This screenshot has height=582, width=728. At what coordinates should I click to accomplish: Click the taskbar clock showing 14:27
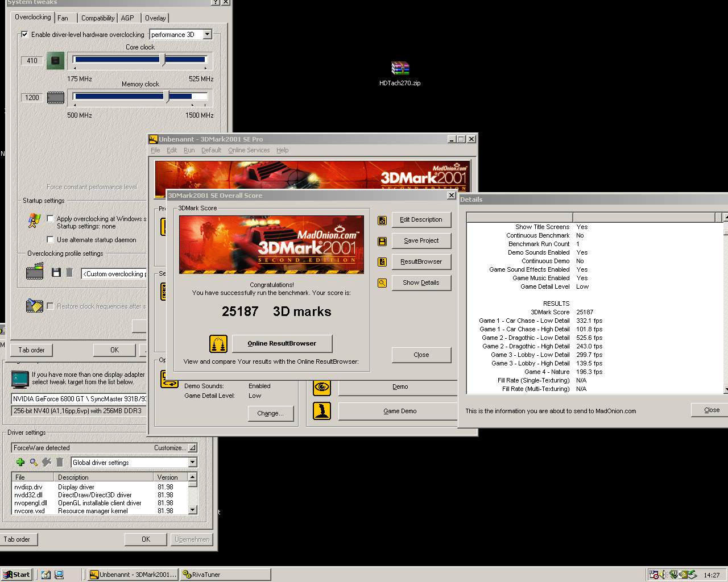point(712,575)
